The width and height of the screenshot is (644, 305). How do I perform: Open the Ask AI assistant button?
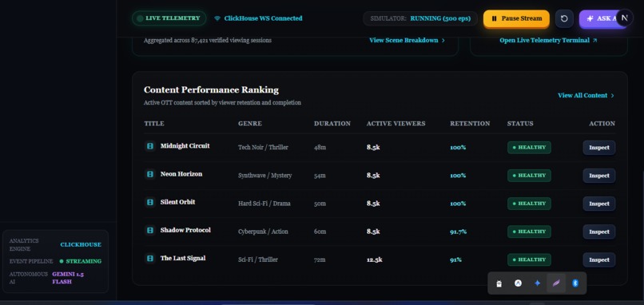(602, 18)
